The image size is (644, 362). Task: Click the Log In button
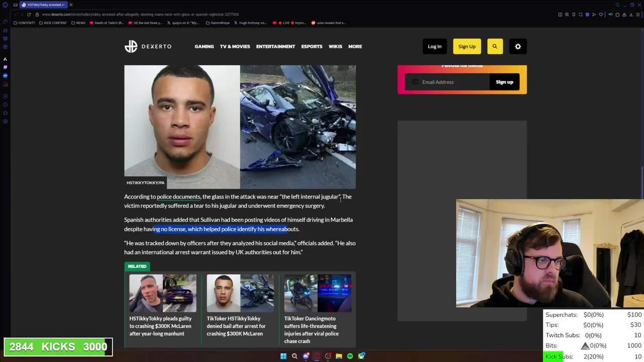point(435,46)
